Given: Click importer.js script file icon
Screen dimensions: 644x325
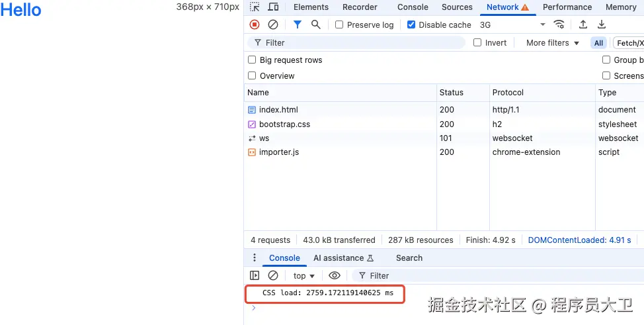Looking at the screenshot, I should (252, 152).
